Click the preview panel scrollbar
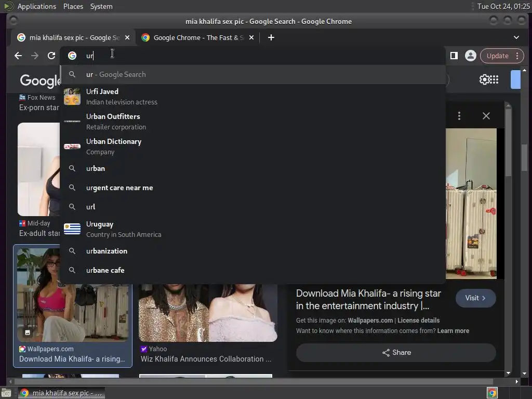The height and width of the screenshot is (399, 532). tap(508, 142)
